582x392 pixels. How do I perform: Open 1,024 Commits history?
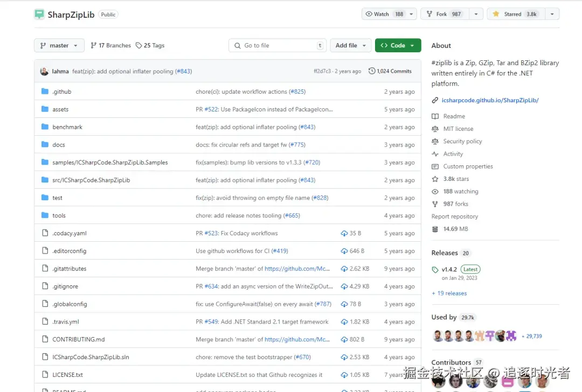coord(390,71)
